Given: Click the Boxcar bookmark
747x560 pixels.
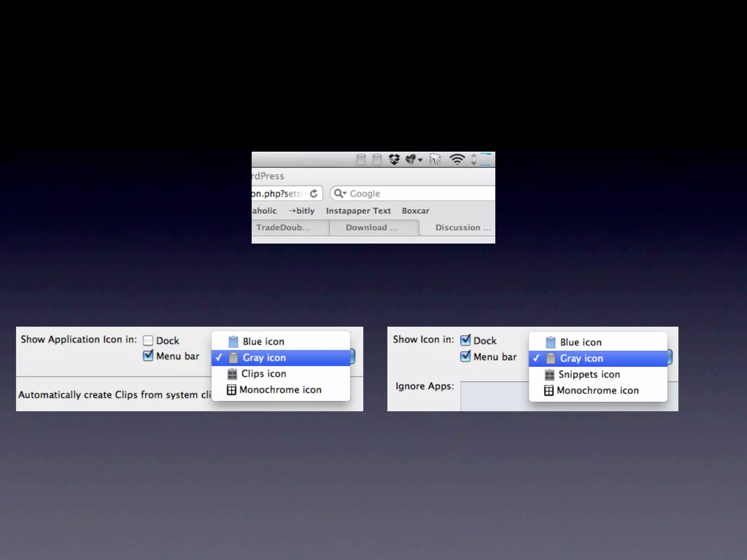Looking at the screenshot, I should tap(415, 211).
